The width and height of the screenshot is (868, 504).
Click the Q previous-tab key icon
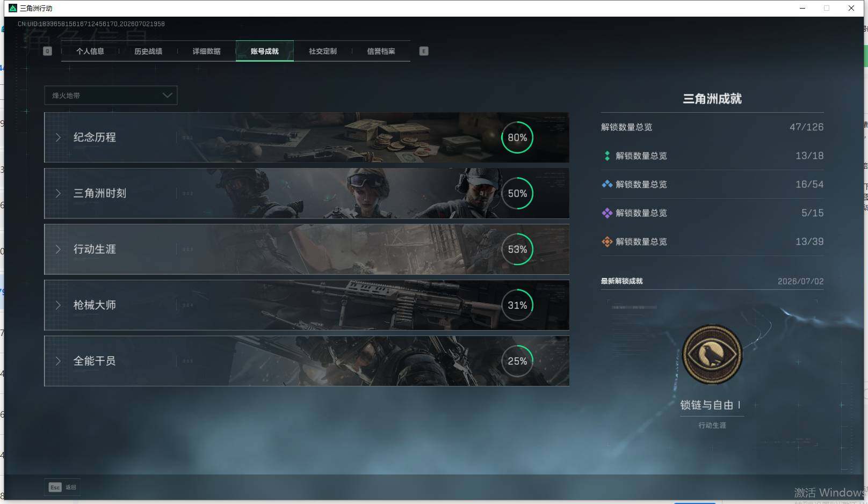point(47,51)
